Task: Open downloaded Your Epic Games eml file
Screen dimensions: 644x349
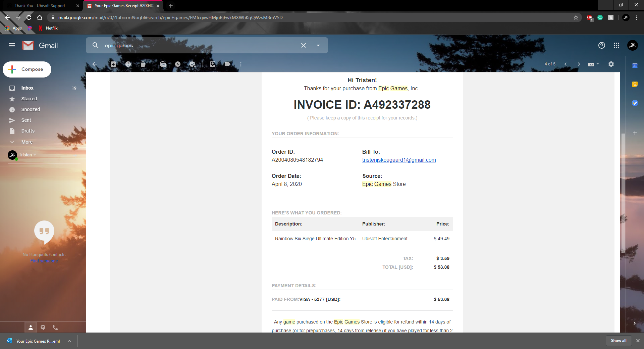Action: (x=34, y=341)
